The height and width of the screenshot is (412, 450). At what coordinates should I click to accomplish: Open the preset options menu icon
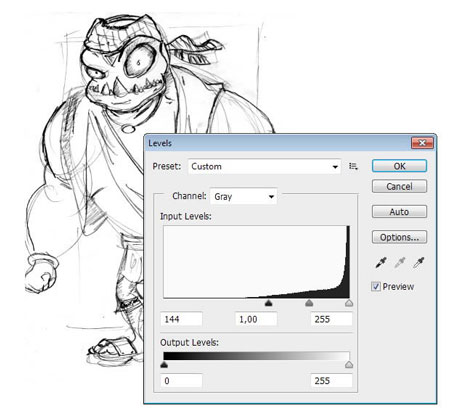[x=353, y=166]
